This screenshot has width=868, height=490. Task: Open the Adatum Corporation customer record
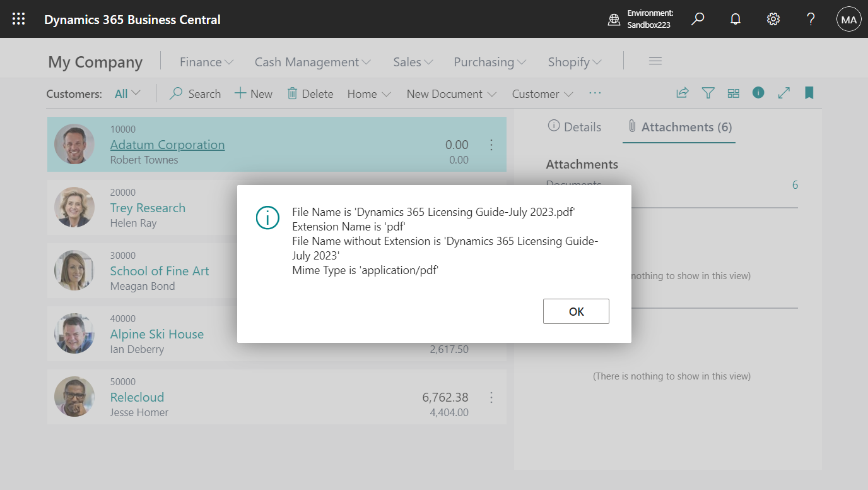pyautogui.click(x=167, y=145)
